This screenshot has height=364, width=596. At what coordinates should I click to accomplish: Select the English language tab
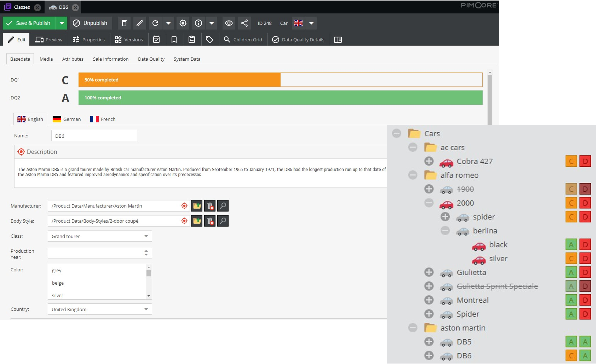coord(30,119)
